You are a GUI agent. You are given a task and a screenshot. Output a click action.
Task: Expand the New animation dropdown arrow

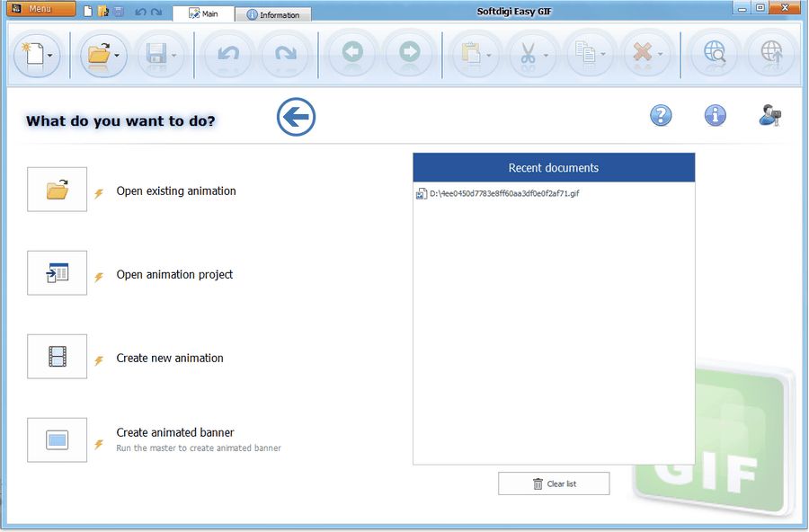[50, 55]
